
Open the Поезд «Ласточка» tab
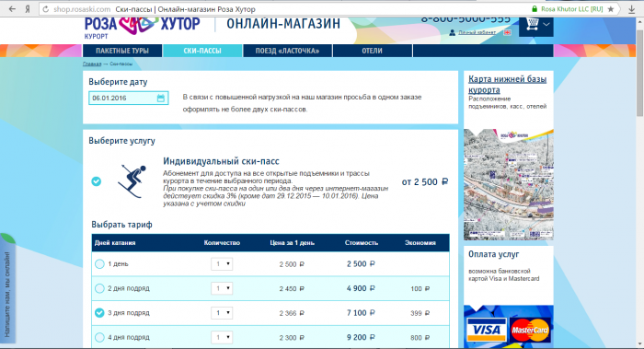(287, 51)
